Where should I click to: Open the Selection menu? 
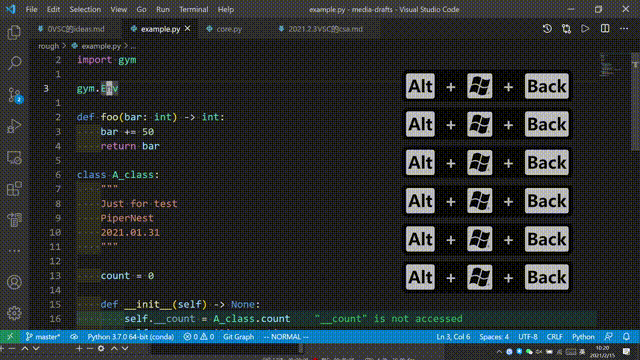tap(85, 9)
